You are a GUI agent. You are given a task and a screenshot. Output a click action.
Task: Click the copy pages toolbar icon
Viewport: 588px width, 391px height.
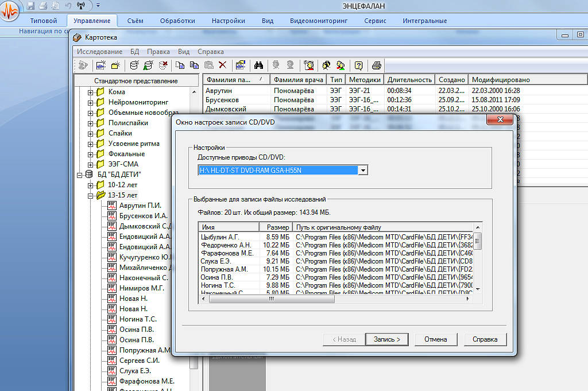tap(194, 65)
